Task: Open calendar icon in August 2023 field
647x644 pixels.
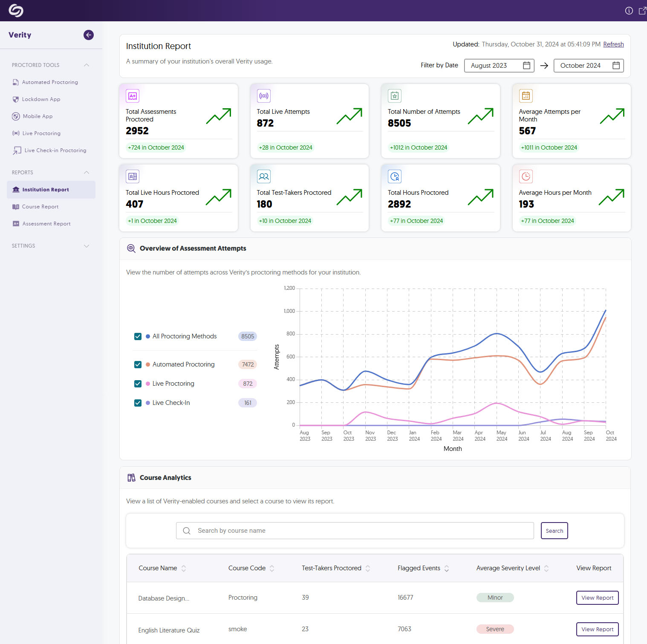Action: [526, 66]
